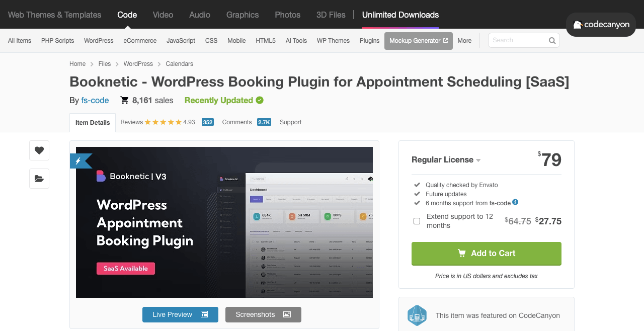Click the 352 reviews count badge

click(x=207, y=122)
